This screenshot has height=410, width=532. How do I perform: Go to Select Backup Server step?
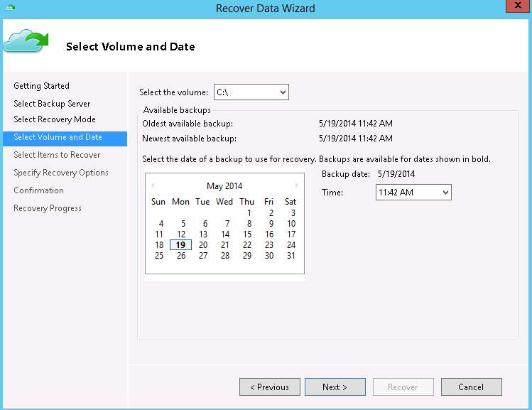pos(52,104)
